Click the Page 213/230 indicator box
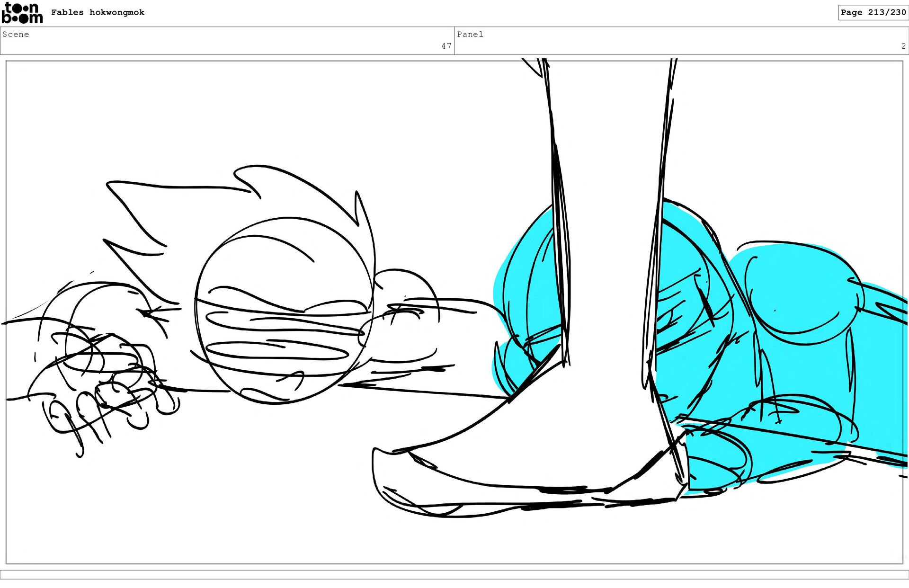This screenshot has width=909, height=588. (x=873, y=12)
